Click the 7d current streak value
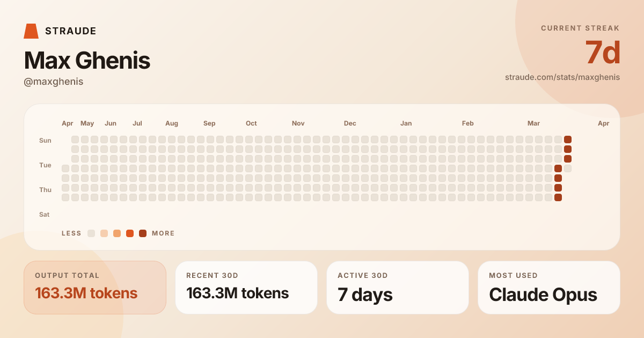The height and width of the screenshot is (338, 644). coord(602,53)
